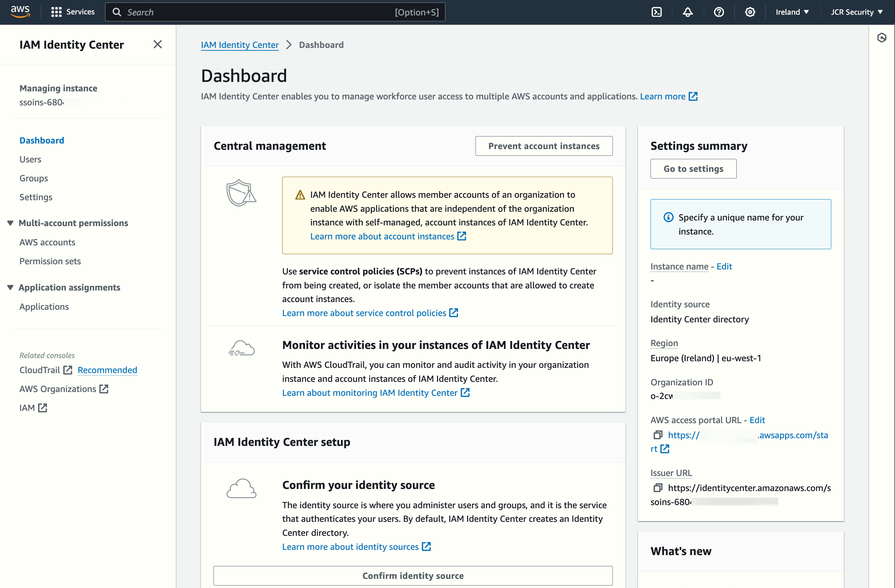Viewport: 895px width, 588px height.
Task: Close the IAM Identity Center navigation panel
Action: point(158,44)
